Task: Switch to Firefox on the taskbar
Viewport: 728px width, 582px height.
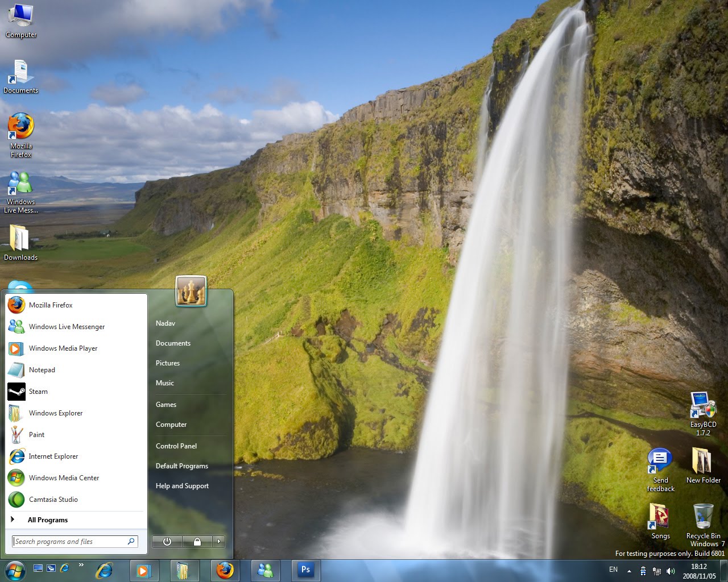Action: point(225,570)
